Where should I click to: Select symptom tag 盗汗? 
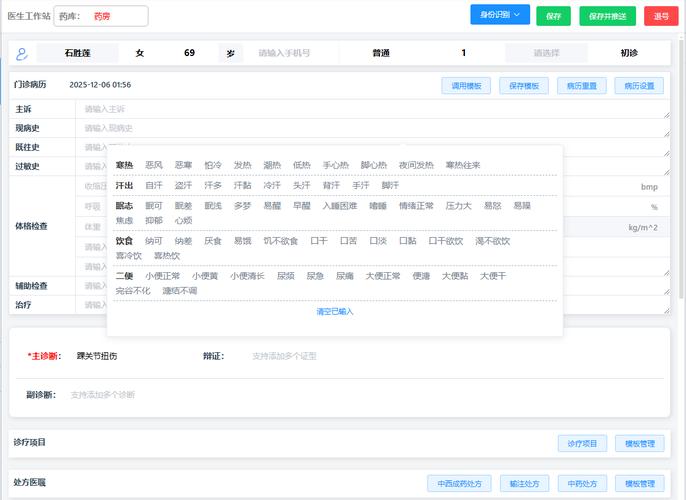point(183,185)
